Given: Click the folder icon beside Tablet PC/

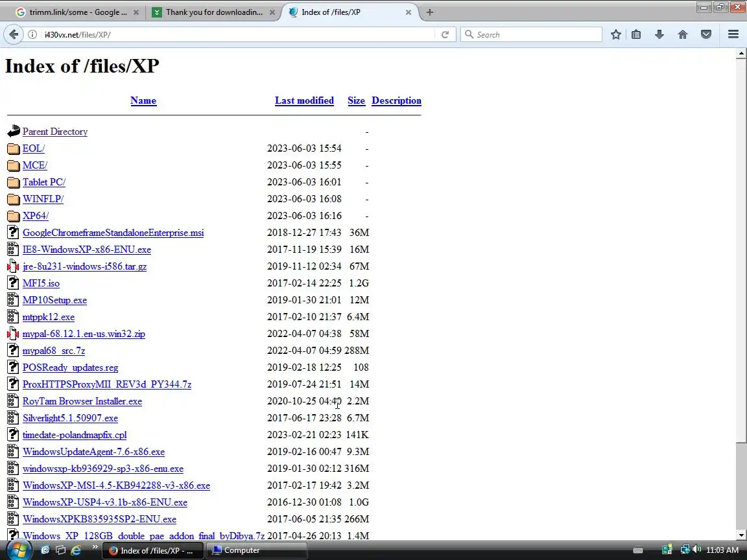Looking at the screenshot, I should click(14, 182).
